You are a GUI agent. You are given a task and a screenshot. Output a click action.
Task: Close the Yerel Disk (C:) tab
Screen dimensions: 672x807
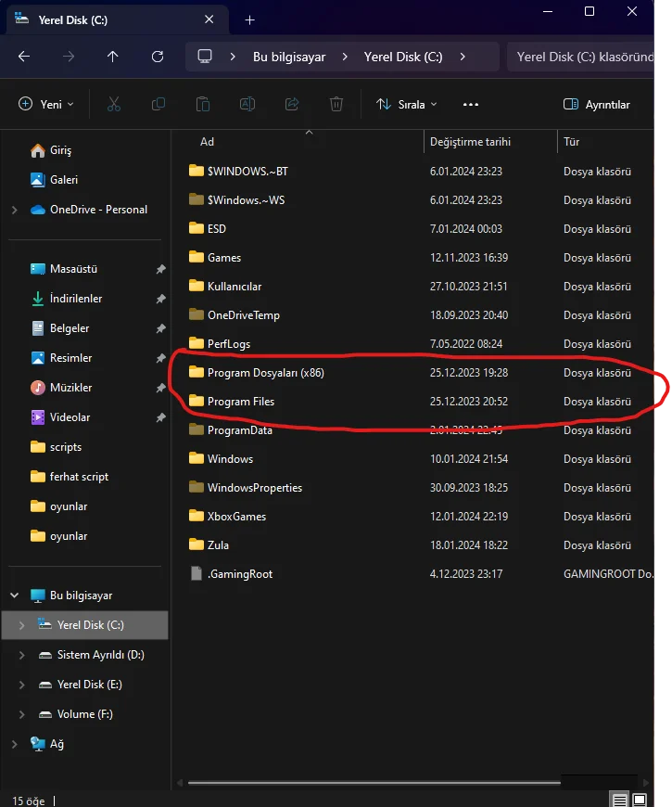209,19
